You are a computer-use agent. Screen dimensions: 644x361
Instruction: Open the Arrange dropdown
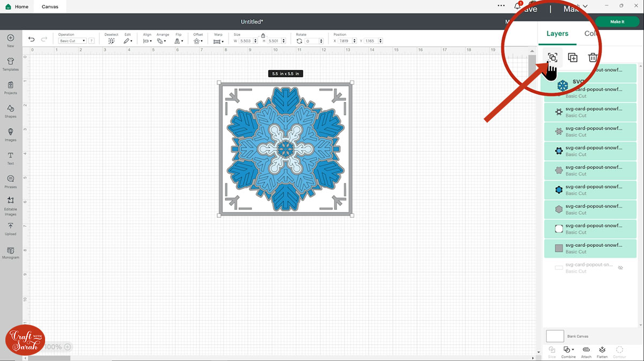[162, 41]
